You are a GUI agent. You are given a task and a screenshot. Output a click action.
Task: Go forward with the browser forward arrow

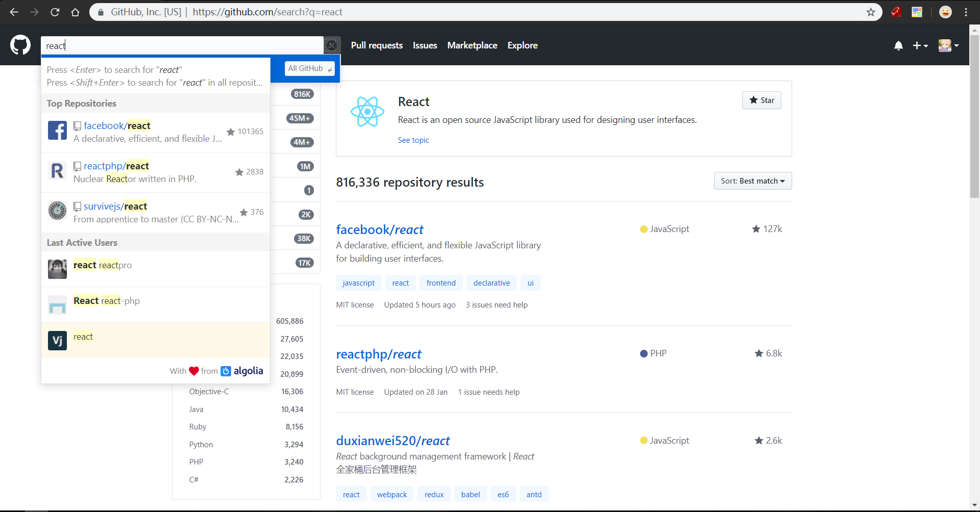tap(34, 12)
